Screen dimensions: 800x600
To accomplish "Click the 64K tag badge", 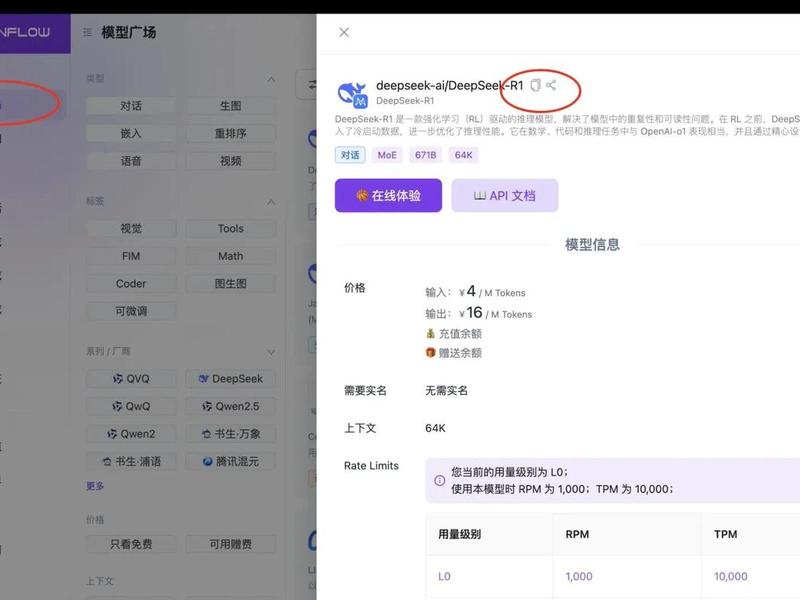I will click(463, 155).
